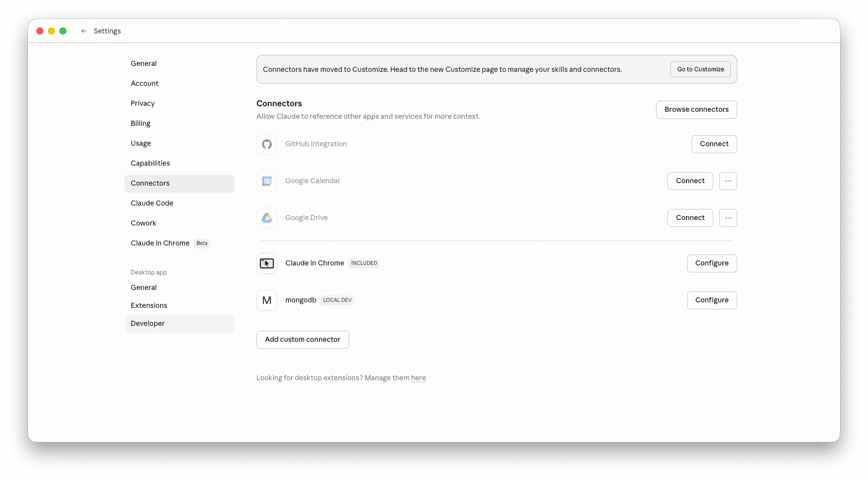Click the back arrow next to Settings
Screen dimensions: 868x479
(x=83, y=31)
